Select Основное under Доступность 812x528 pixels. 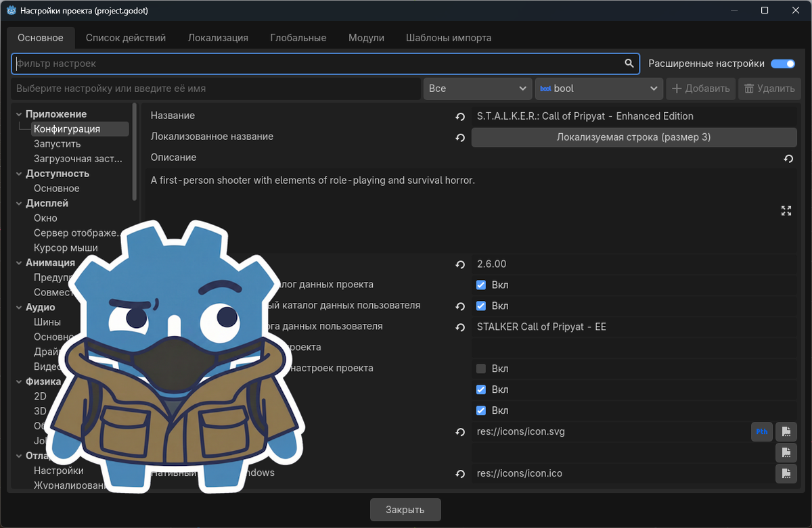pyautogui.click(x=57, y=189)
